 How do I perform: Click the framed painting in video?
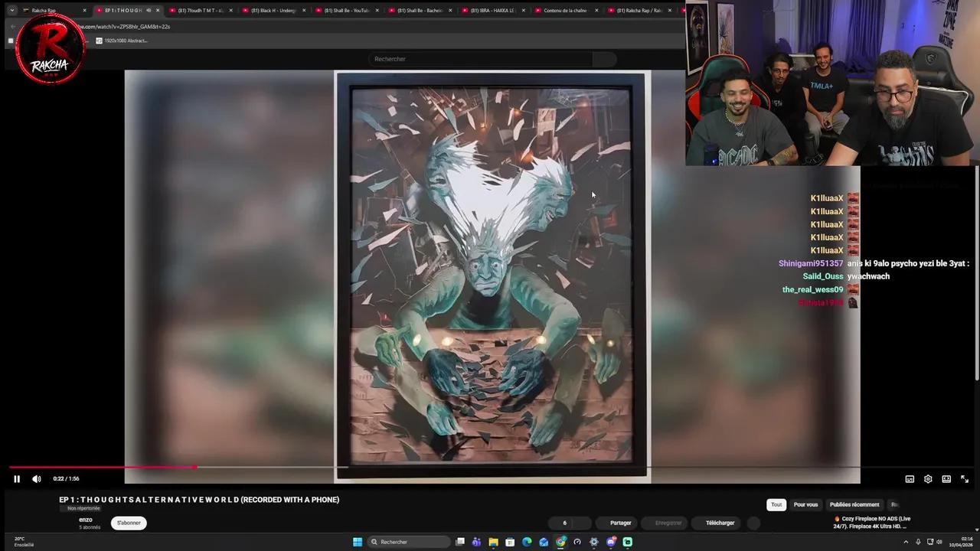pos(492,276)
